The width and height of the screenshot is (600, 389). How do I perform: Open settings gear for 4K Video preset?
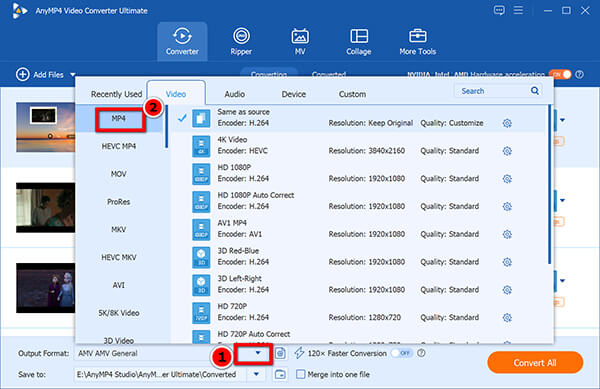(507, 151)
